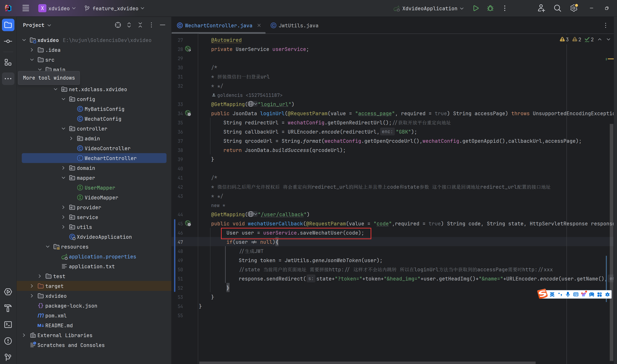This screenshot has height=364, width=617.
Task: Open the Commit tool window
Action: pos(8,41)
